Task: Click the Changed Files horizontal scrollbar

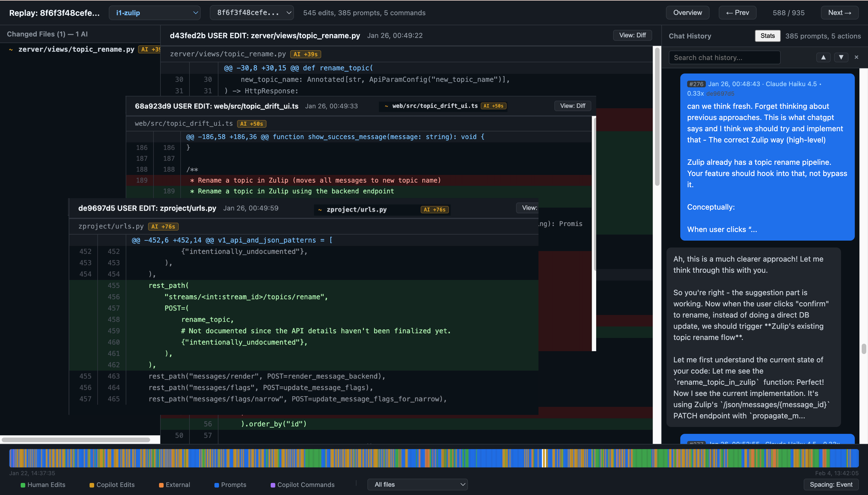Action: pos(76,440)
